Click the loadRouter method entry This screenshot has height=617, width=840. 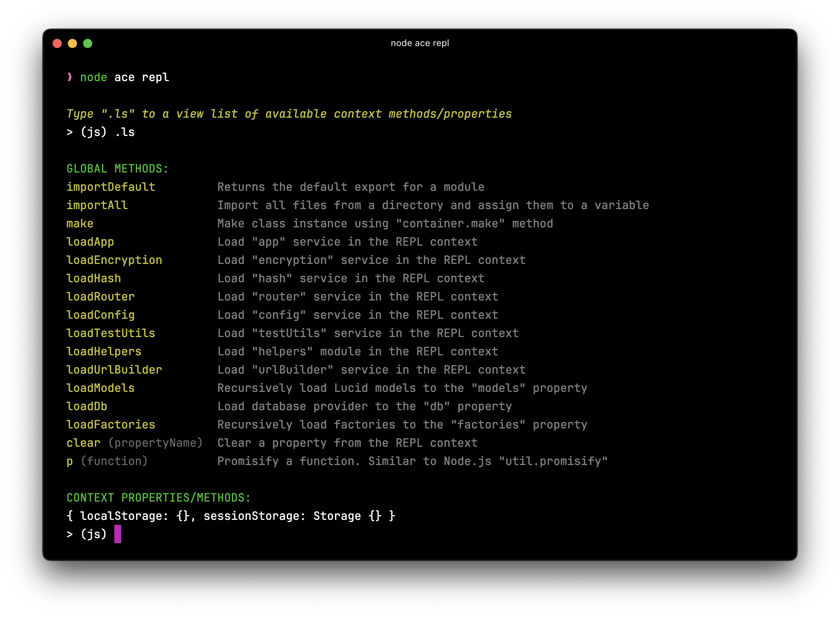(100, 297)
